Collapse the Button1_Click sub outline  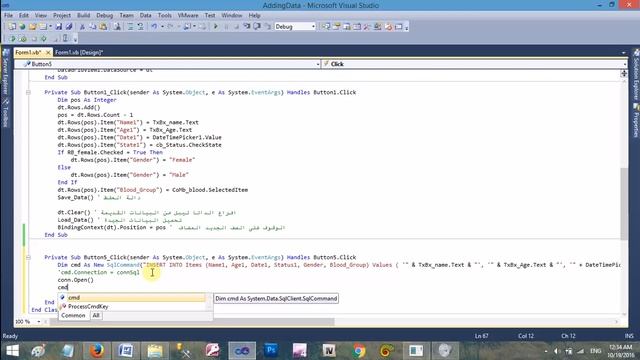[28, 93]
